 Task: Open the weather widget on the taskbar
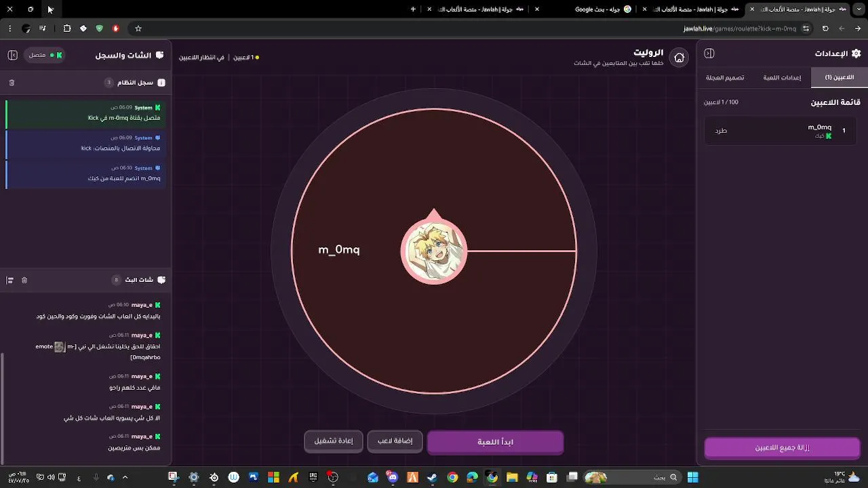point(841,477)
